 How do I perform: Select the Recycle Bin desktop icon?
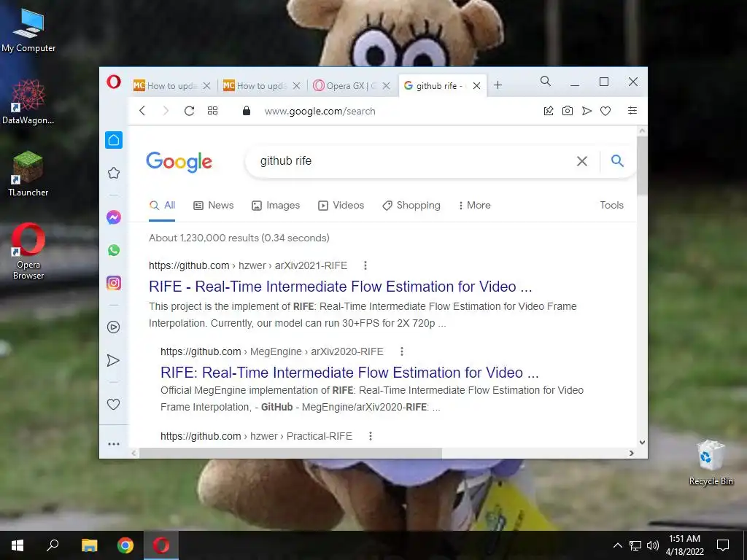tap(711, 462)
